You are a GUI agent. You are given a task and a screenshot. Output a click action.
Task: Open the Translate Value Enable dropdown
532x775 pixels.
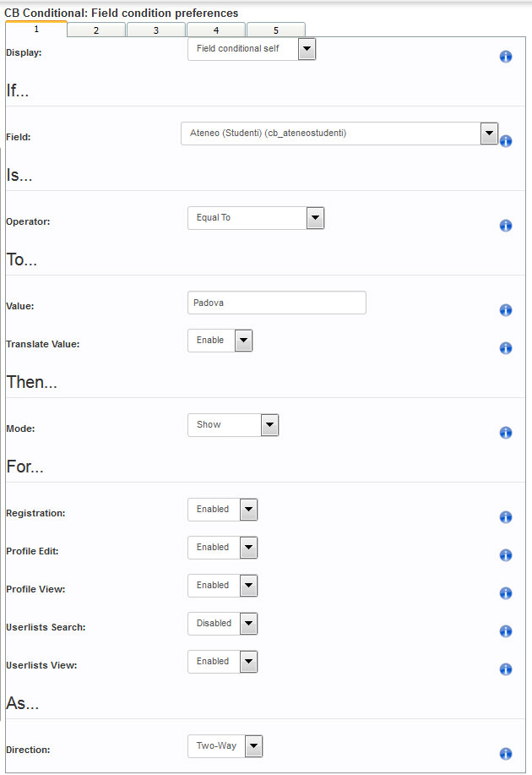[x=220, y=341]
